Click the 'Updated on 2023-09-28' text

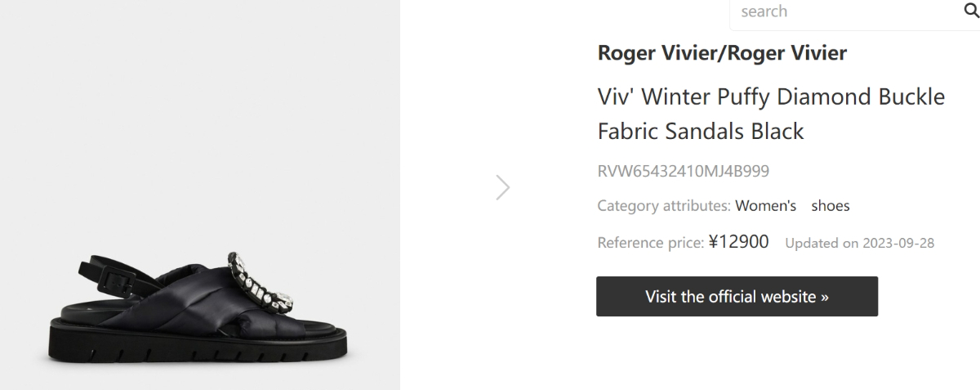pos(859,243)
